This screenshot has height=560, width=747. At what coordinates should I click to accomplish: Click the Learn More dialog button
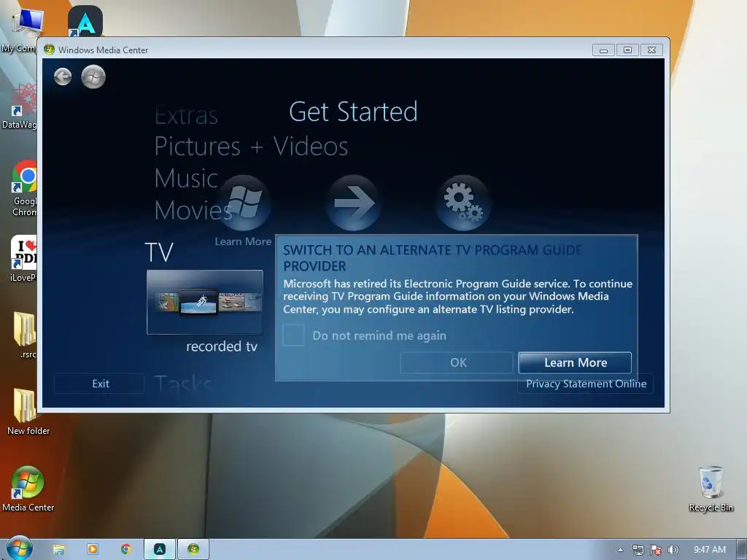tap(575, 363)
